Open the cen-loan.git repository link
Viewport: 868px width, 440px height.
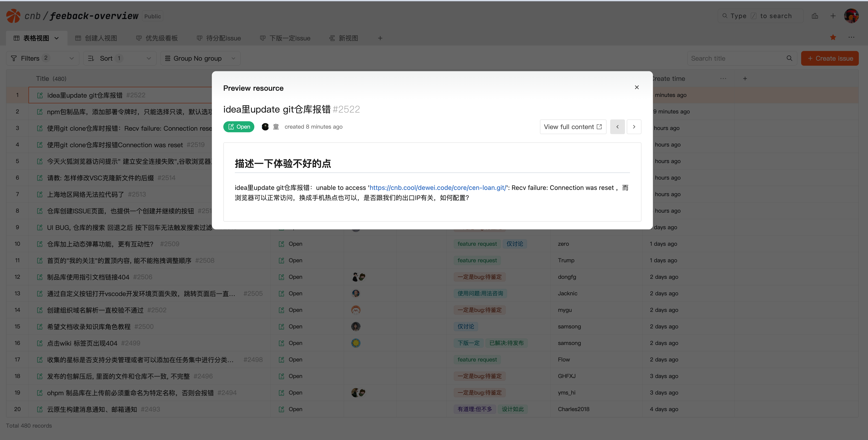coord(438,188)
